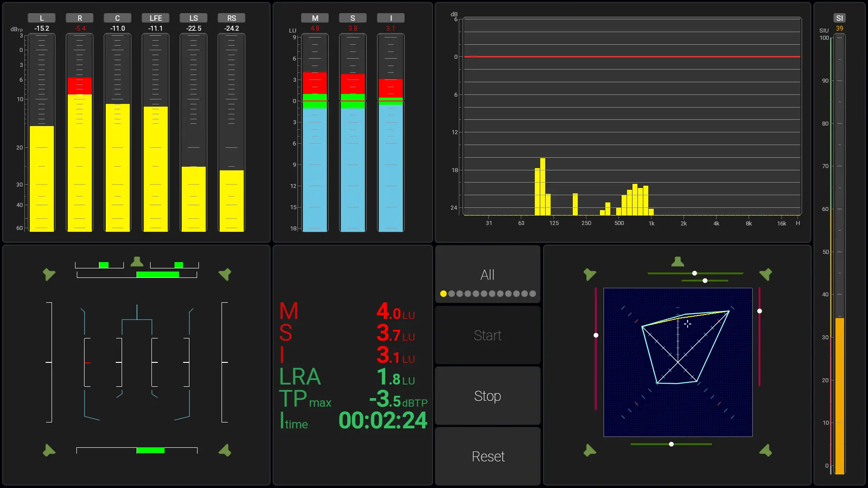Select the last gray dot under All
868x488 pixels.
tap(533, 294)
